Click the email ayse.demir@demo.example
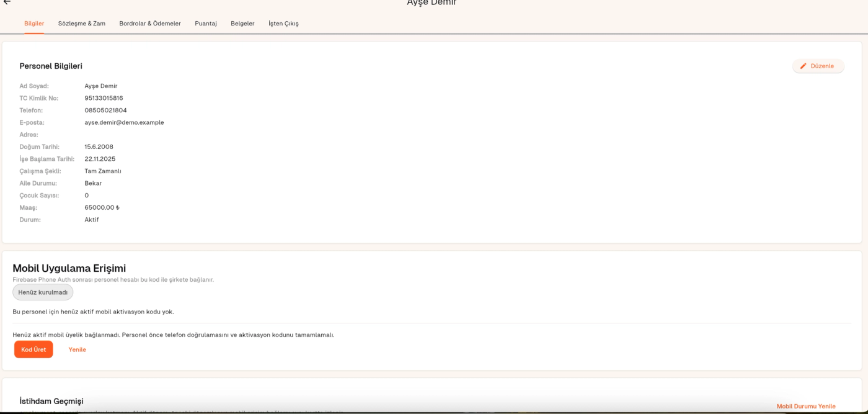Screen dimensions: 868x414 pos(124,123)
